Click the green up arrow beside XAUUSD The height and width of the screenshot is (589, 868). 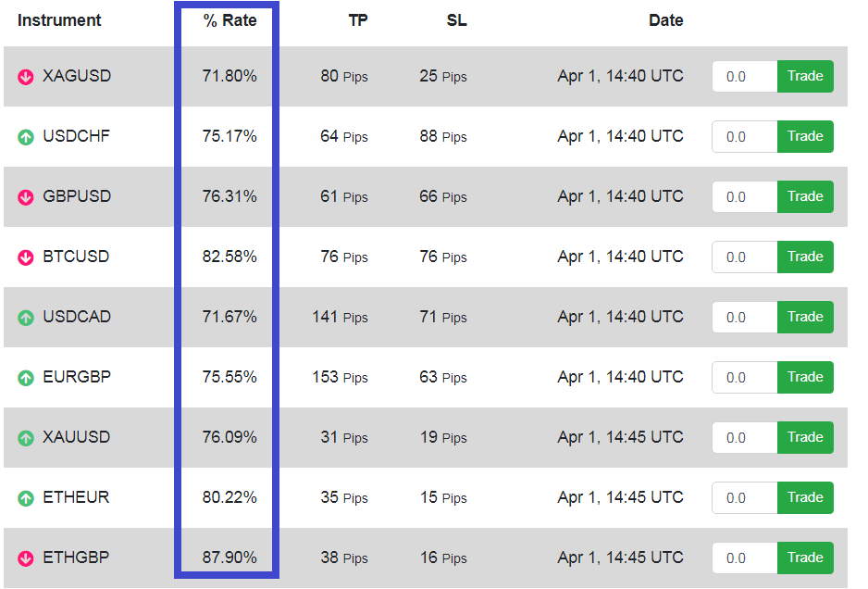coord(26,438)
